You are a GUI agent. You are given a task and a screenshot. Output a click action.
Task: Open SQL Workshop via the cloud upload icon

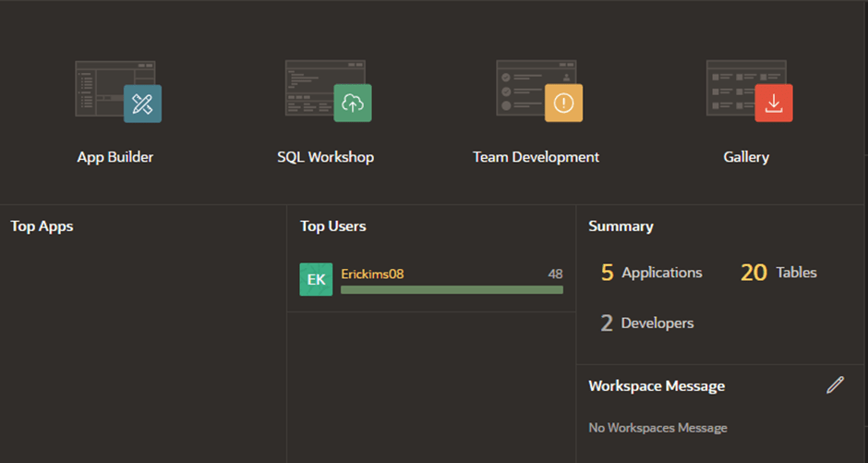(353, 103)
